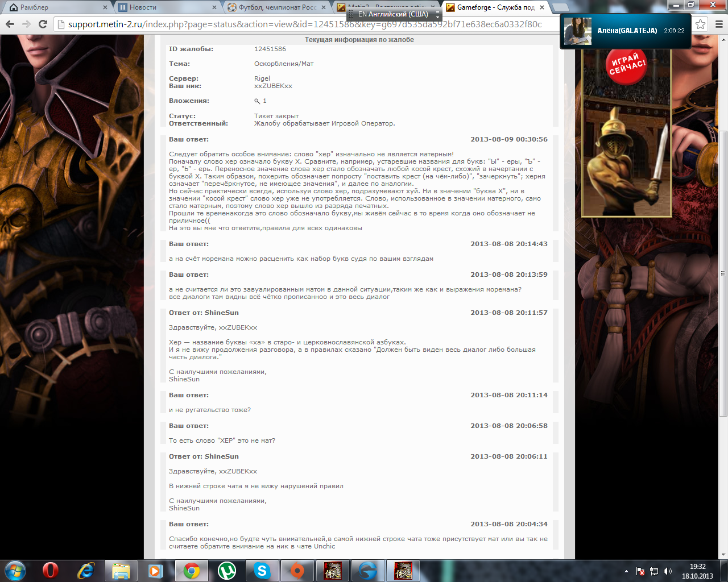728x582 pixels.
Task: Bookmark this page with the star icon
Action: click(x=701, y=24)
